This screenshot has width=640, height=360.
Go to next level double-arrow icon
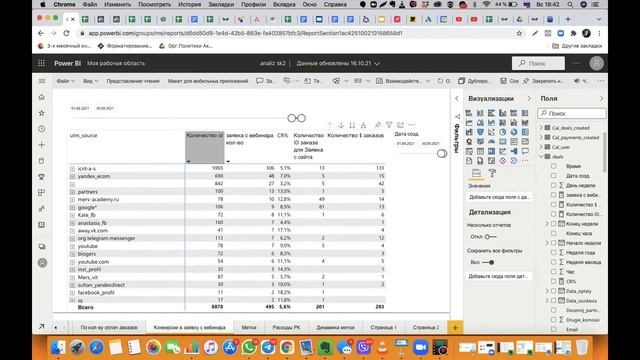352,125
